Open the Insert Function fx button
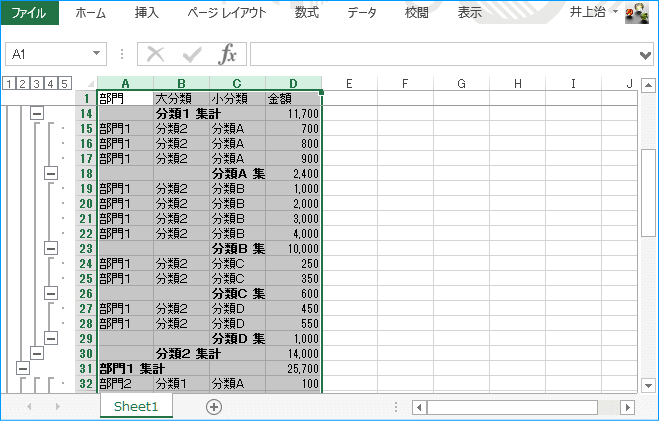 (227, 54)
